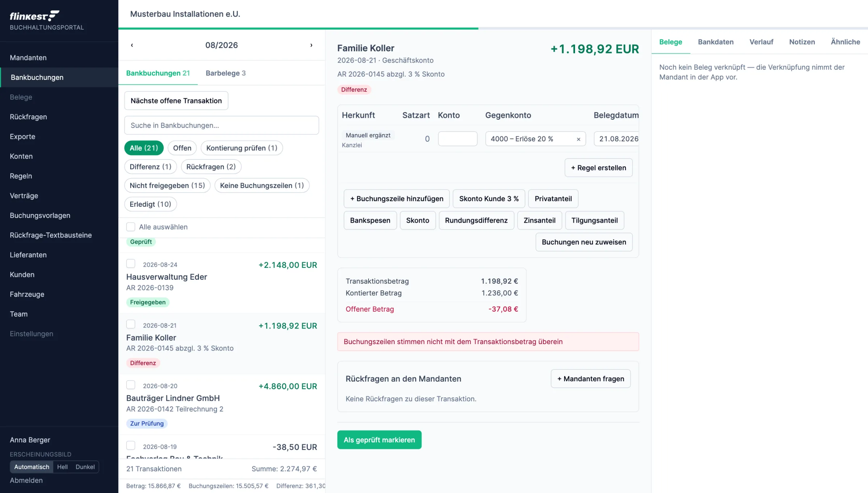Viewport: 868px width, 493px height.
Task: Click the flinkest logo
Action: 35,16
